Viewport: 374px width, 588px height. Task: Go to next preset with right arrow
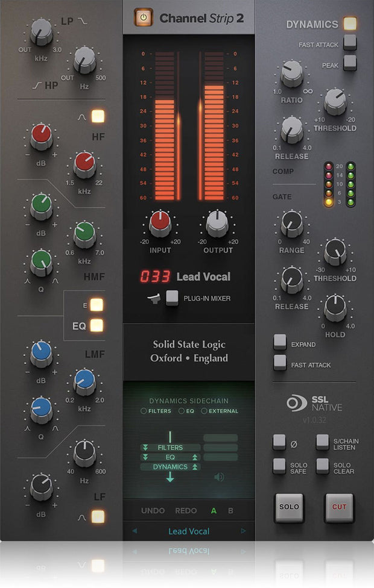pyautogui.click(x=243, y=531)
